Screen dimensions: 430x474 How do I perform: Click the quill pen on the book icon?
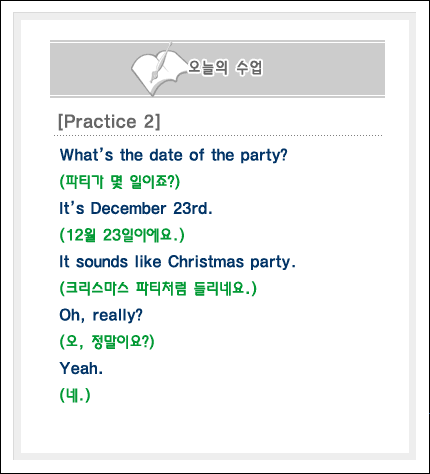point(161,62)
